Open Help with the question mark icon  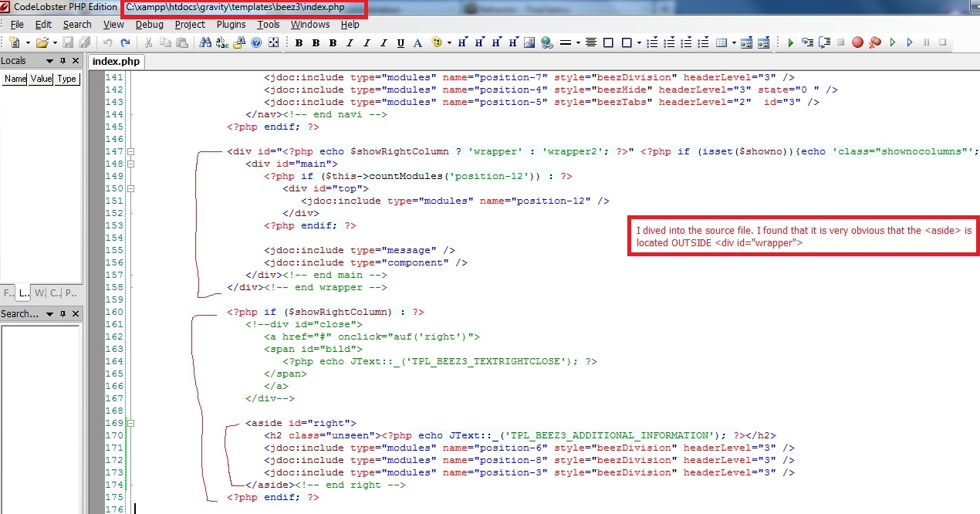256,42
